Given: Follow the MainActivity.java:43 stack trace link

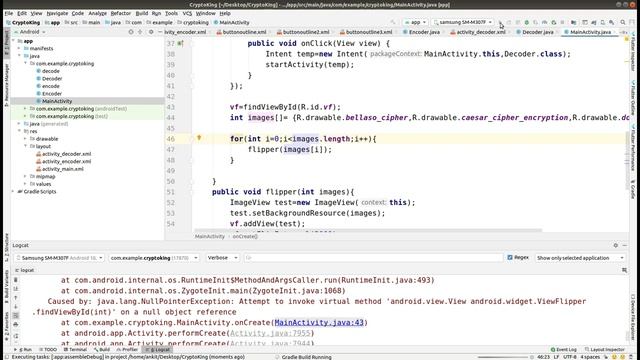Looking at the screenshot, I should [319, 322].
